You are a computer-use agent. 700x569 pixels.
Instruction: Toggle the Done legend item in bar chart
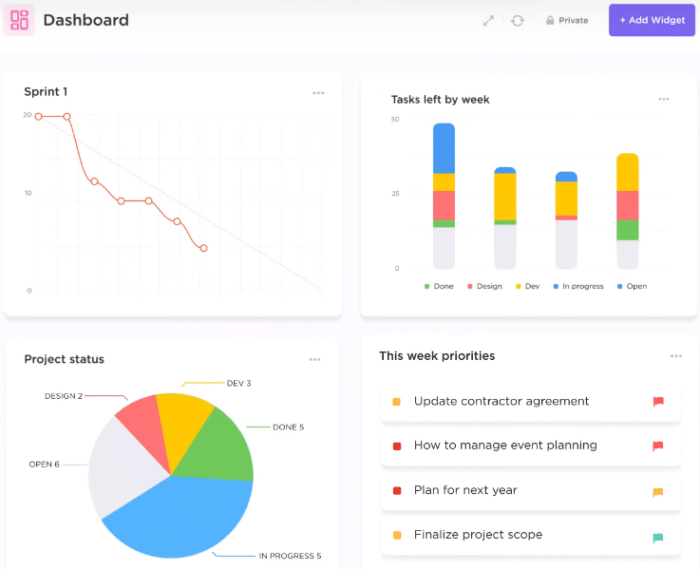(x=439, y=286)
